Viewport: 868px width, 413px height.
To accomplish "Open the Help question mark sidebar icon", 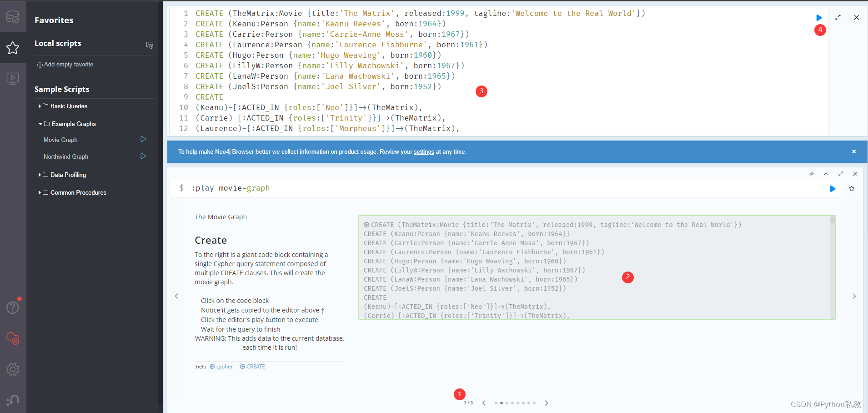I will pyautogui.click(x=13, y=307).
